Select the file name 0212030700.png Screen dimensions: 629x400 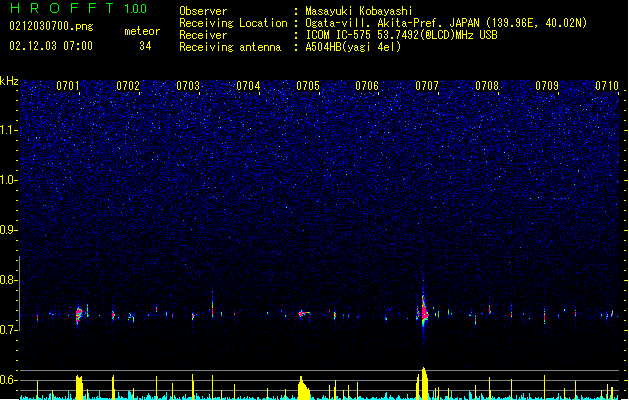click(51, 27)
